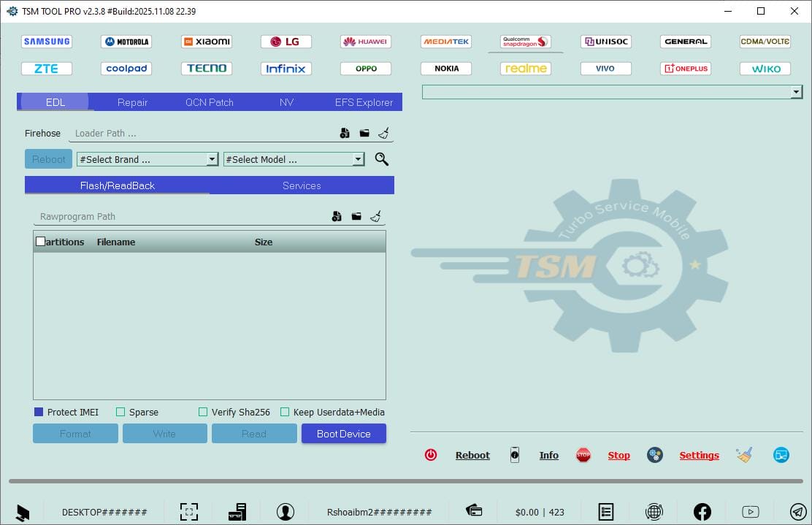Open the #Select Model dropdown
This screenshot has width=812, height=525.
(x=358, y=159)
